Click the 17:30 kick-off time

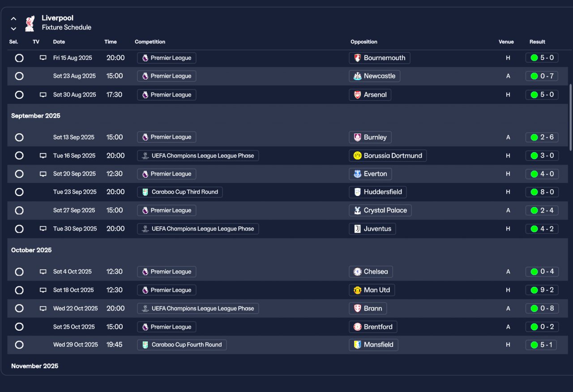[x=114, y=95]
